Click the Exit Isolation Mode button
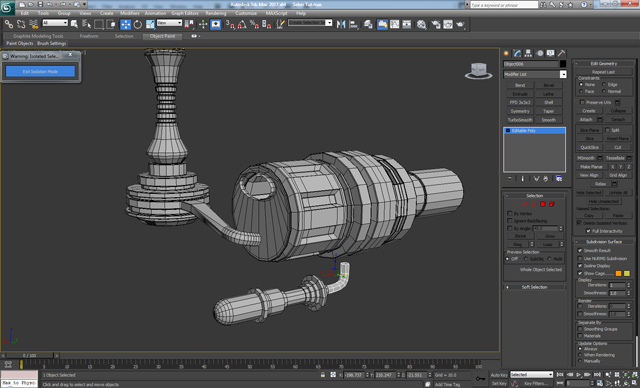Viewport: 640px width, 388px height. (x=40, y=71)
